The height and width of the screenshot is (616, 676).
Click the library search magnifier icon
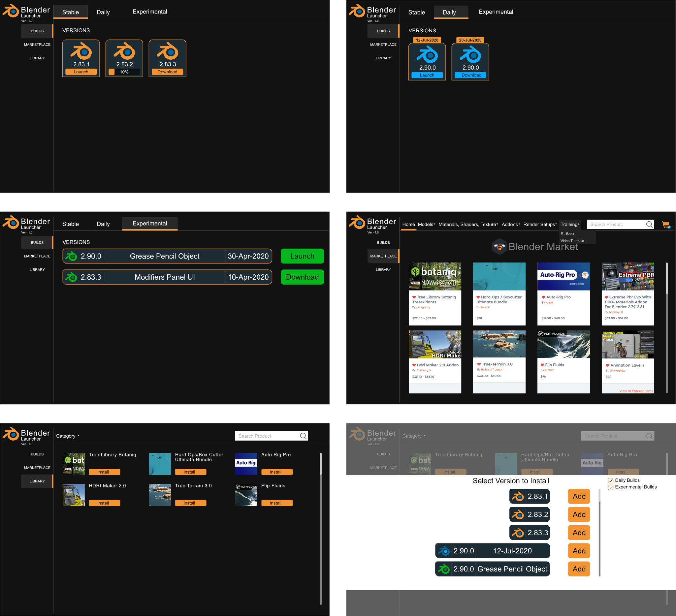303,436
